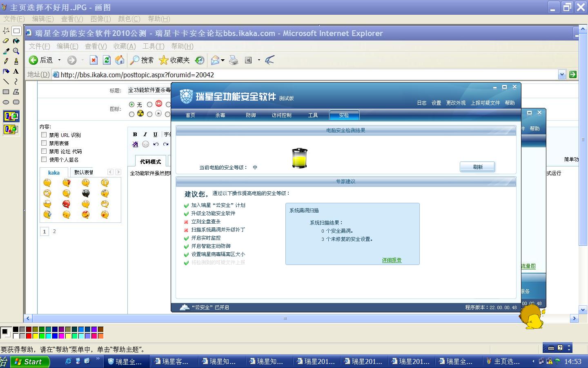Screen dimensions: 588x368
Task: Click the IE Stop toolbar icon
Action: click(x=94, y=60)
